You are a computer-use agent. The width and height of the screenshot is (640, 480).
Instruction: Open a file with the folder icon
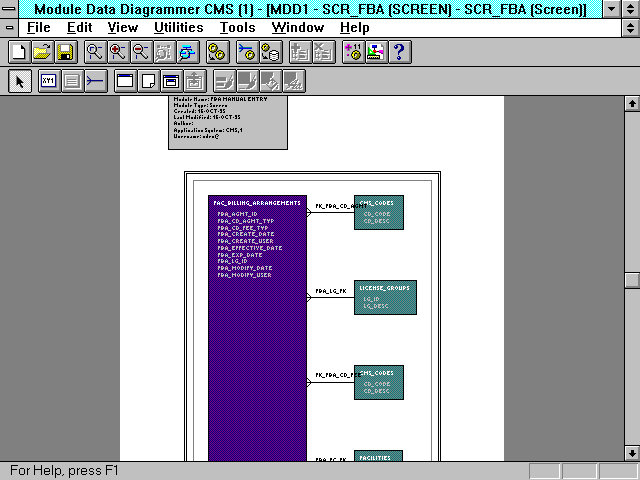tap(41, 52)
